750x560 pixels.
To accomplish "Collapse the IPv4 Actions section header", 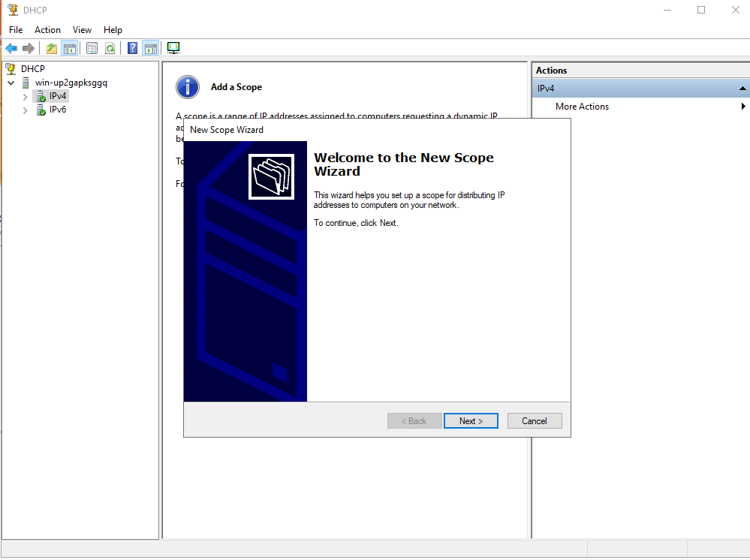I will 742,89.
